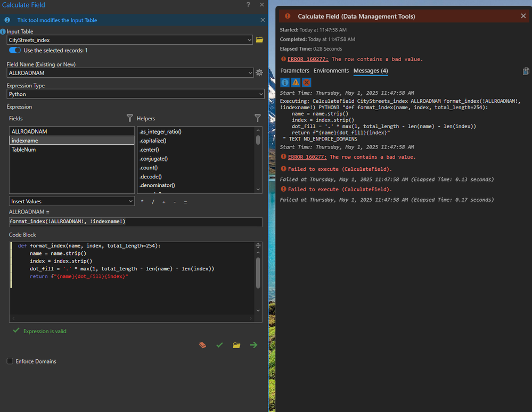Copy messages with clipboard icon
The image size is (532, 412).
point(526,71)
